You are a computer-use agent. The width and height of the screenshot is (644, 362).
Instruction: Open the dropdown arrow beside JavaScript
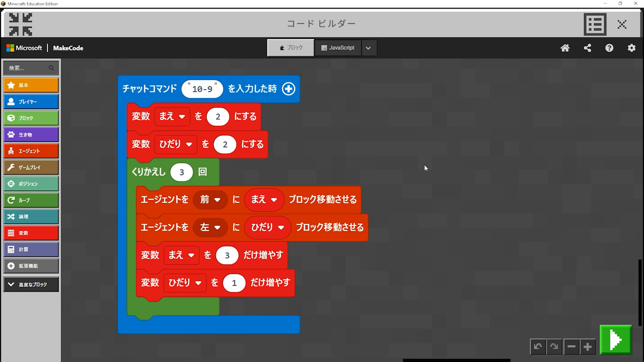[x=368, y=48]
